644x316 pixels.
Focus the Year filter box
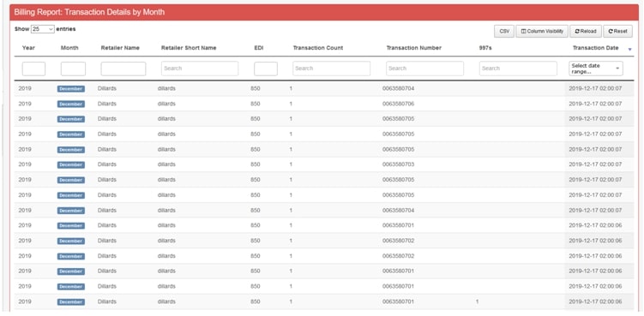33,69
